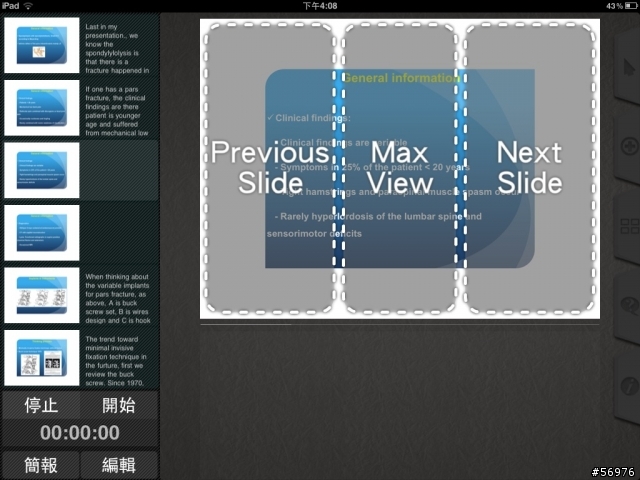Open the help question bubble tab

[629, 306]
